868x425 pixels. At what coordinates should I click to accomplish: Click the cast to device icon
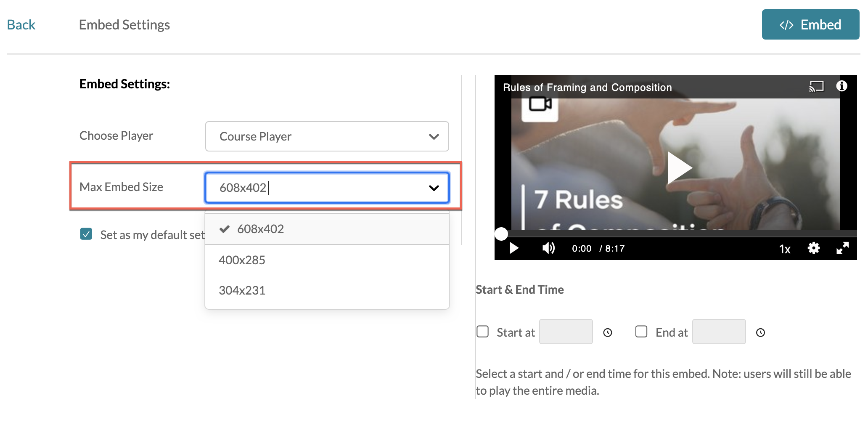[816, 87]
